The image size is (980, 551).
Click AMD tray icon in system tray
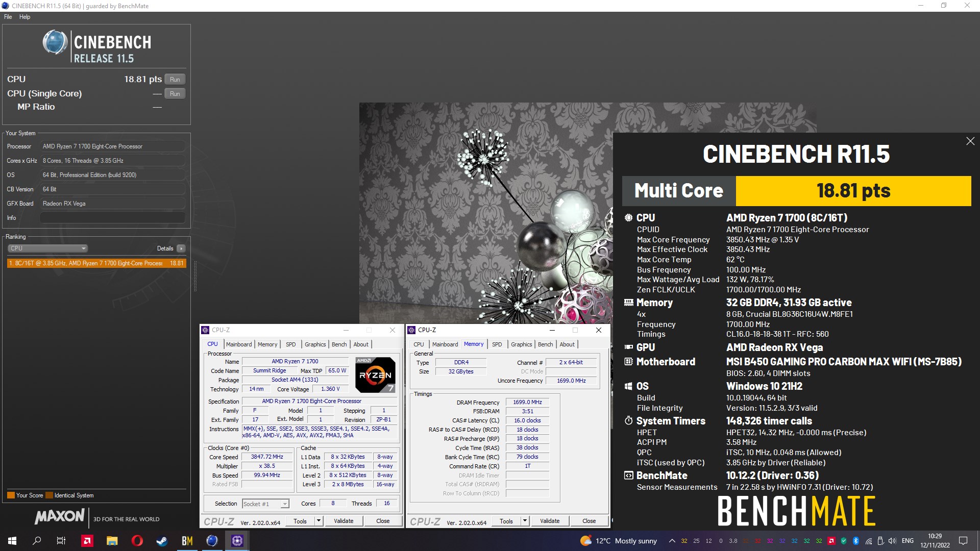click(831, 541)
